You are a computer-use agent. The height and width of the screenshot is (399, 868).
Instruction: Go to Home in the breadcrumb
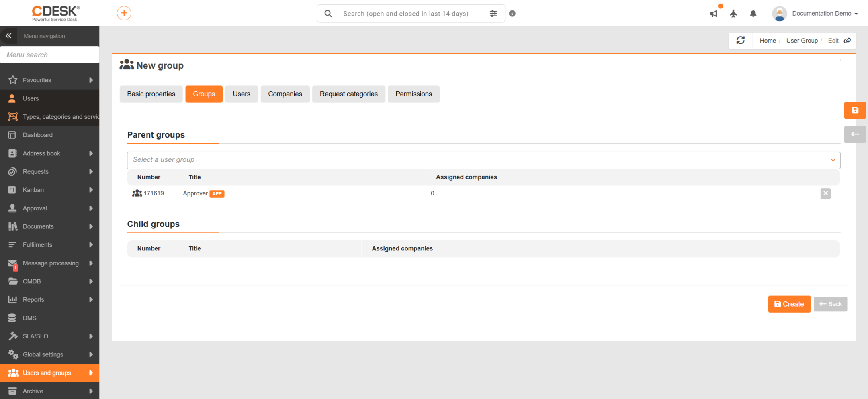[x=768, y=41]
